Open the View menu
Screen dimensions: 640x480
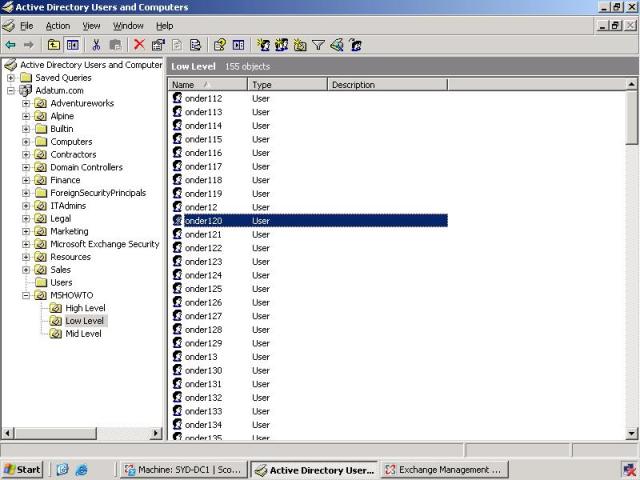(x=91, y=26)
